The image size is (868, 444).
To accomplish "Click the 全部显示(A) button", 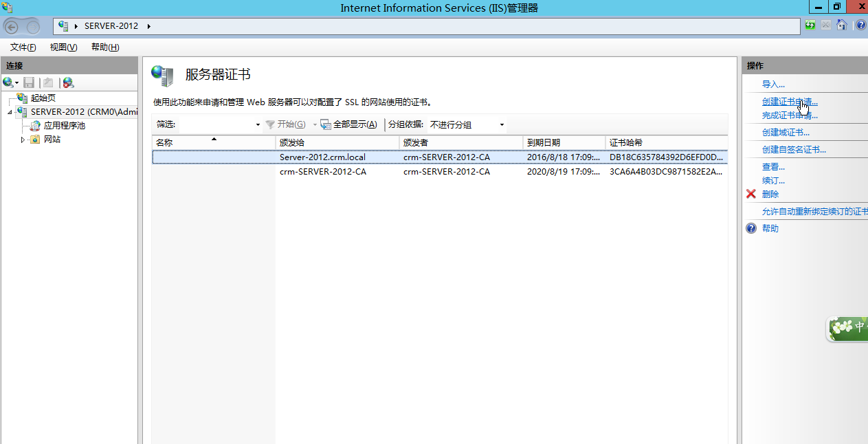I will pos(349,124).
